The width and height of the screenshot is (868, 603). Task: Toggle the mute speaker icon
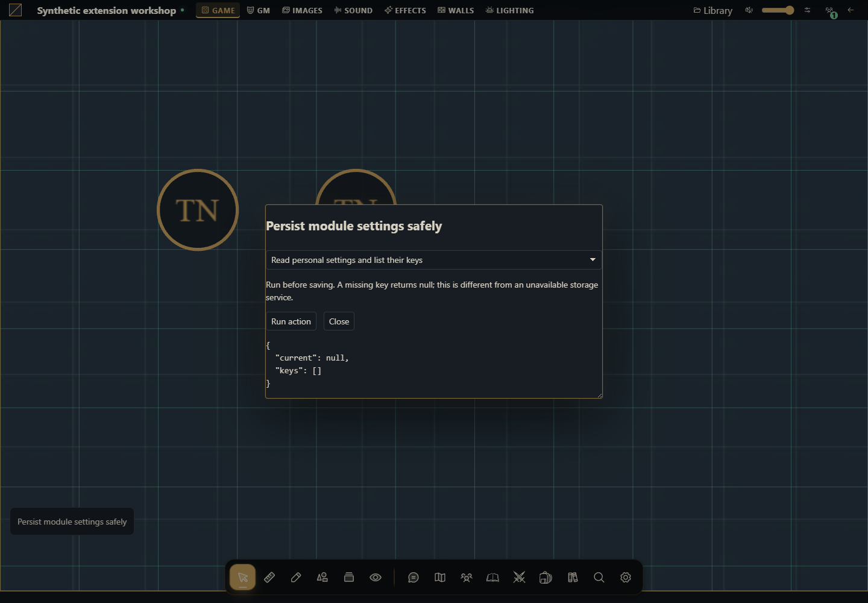coord(749,10)
